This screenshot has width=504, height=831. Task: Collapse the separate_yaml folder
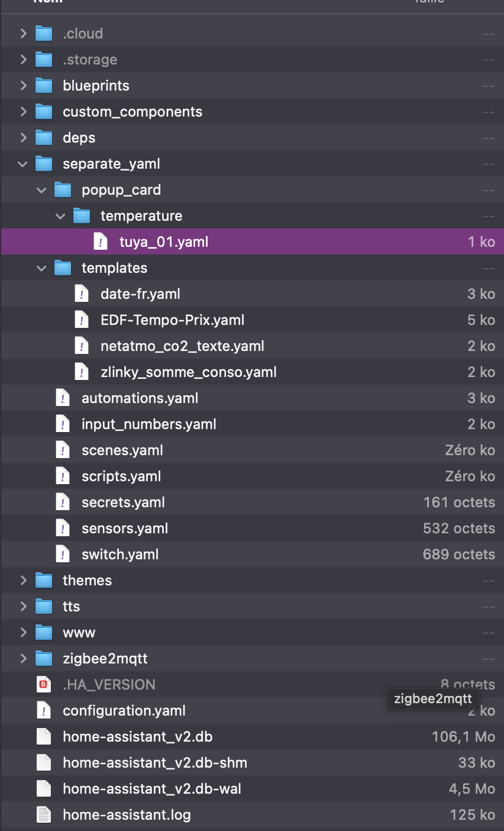[x=23, y=164]
